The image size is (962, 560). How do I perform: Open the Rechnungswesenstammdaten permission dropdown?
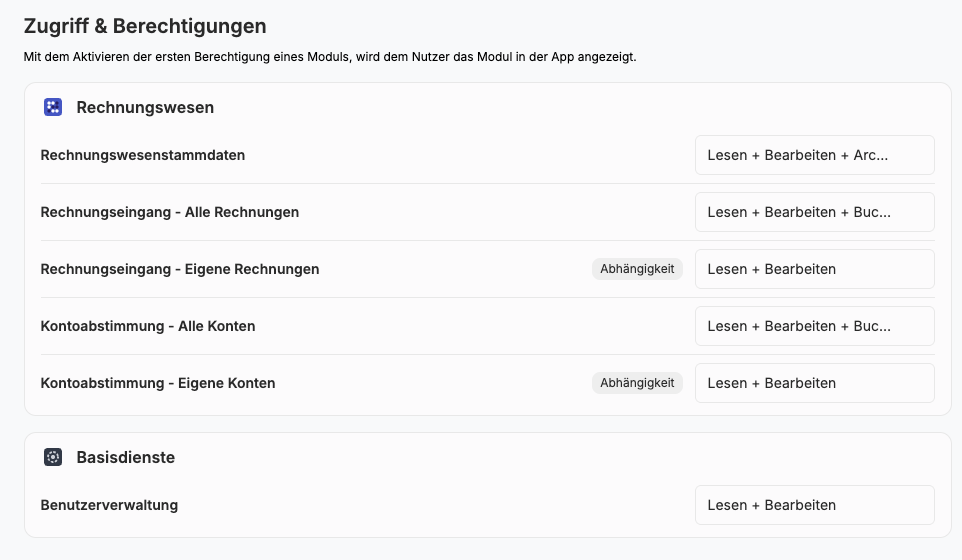click(814, 155)
